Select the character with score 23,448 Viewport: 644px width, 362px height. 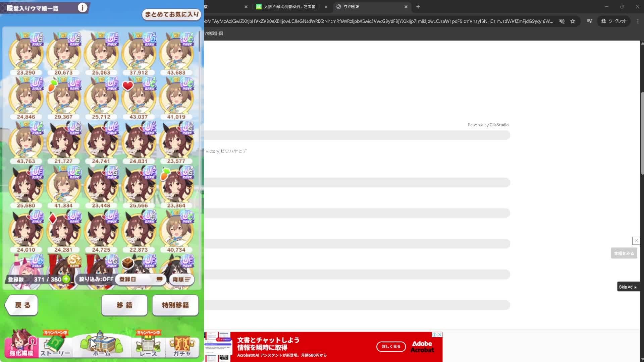point(101,186)
